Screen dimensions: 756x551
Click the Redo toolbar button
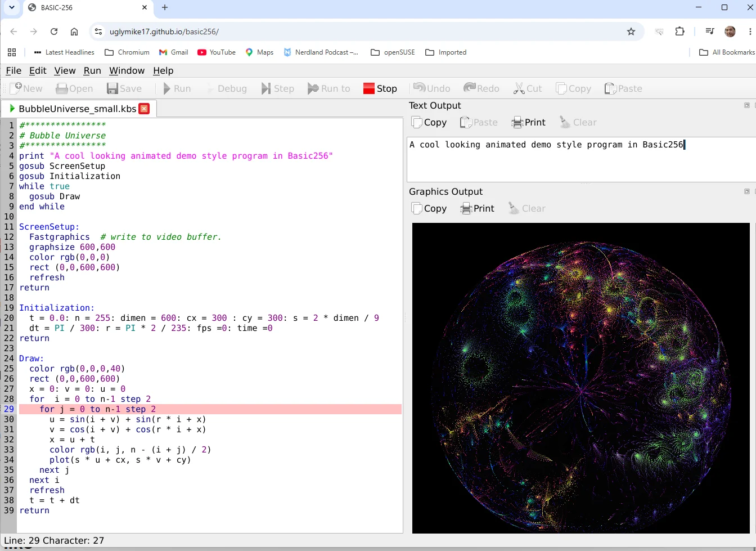[x=481, y=88]
